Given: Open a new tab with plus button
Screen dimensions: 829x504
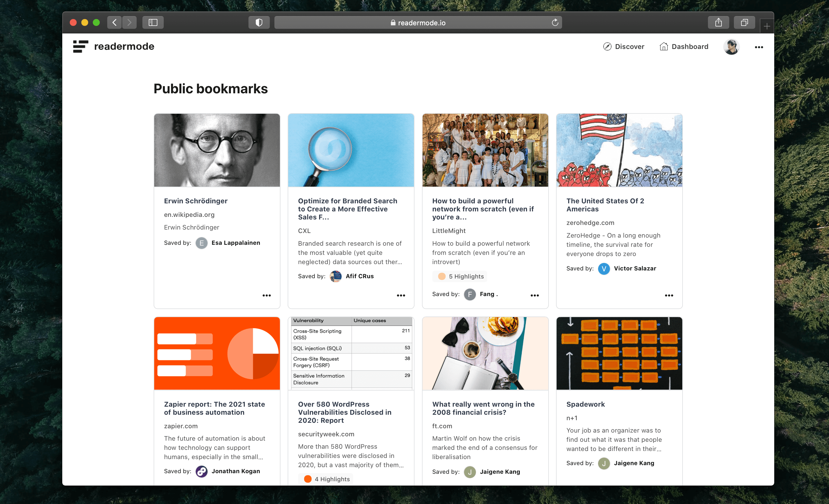Looking at the screenshot, I should [767, 26].
